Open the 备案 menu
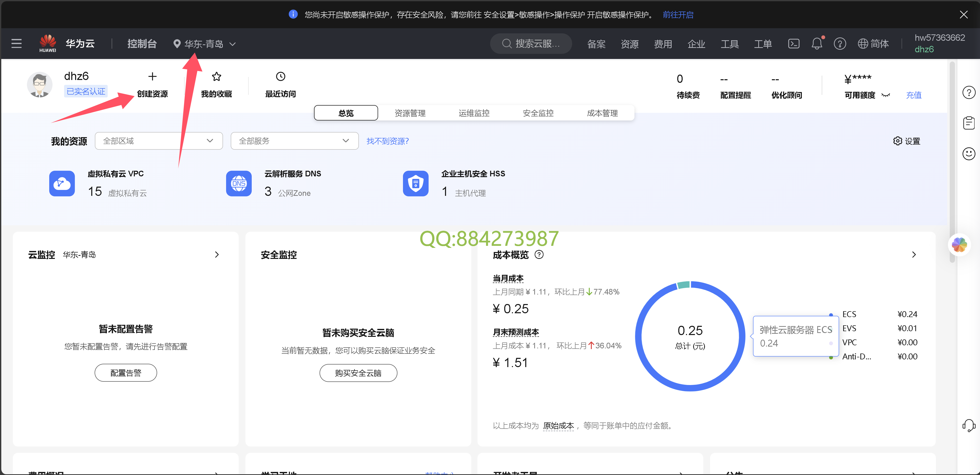This screenshot has height=475, width=980. 596,44
